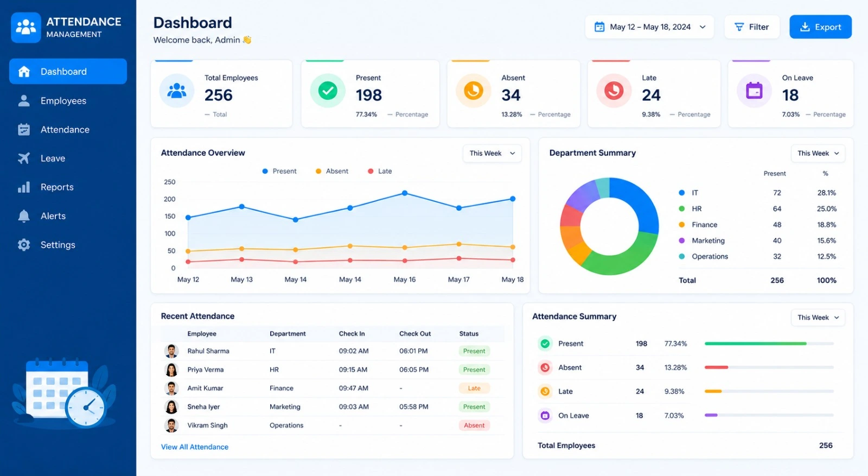Screen dimensions: 868x476
Task: Open the View All Attendance link
Action: 195,447
